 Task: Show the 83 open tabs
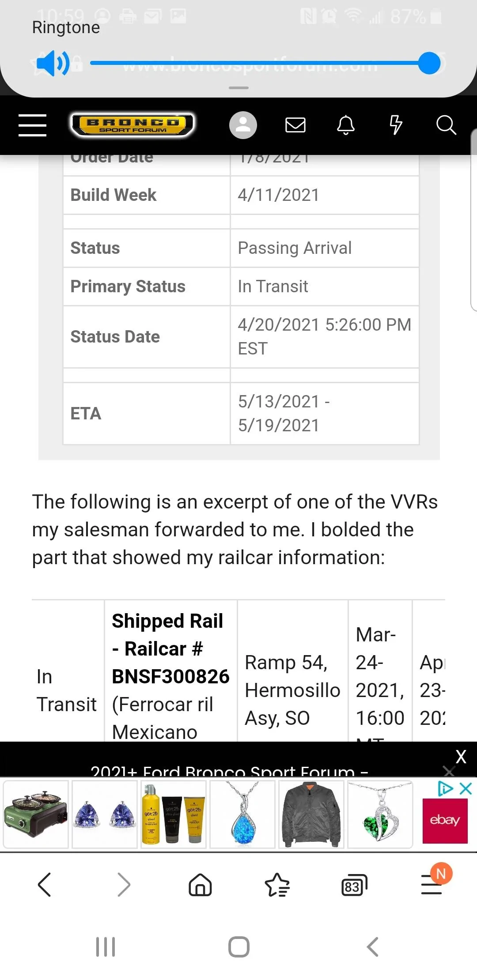[354, 885]
